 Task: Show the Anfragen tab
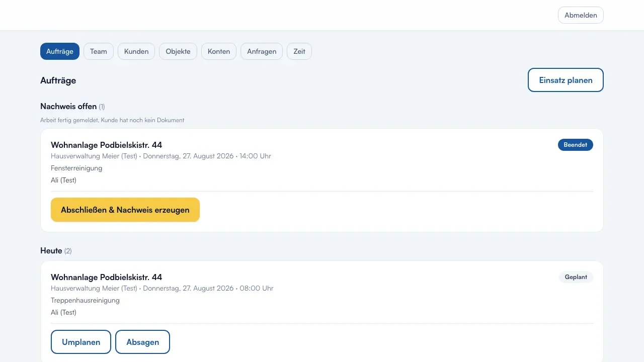(262, 51)
